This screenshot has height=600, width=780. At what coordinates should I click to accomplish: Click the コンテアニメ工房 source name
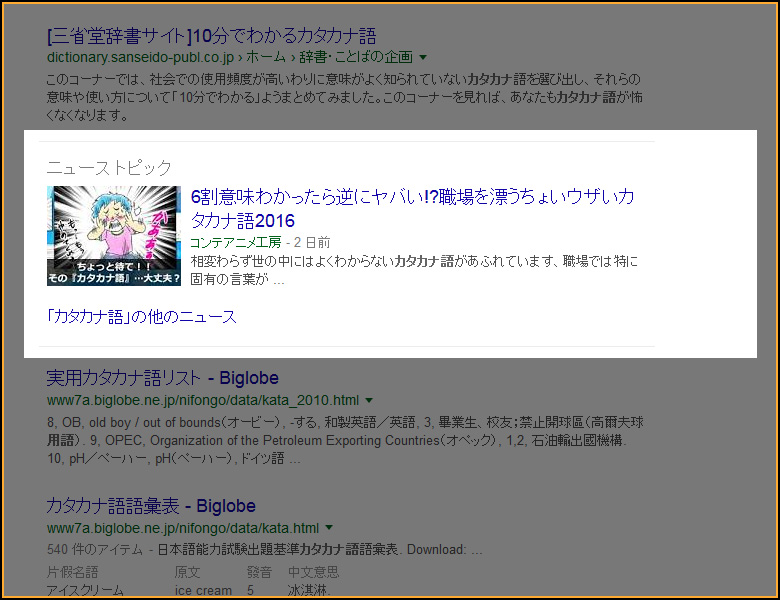236,242
